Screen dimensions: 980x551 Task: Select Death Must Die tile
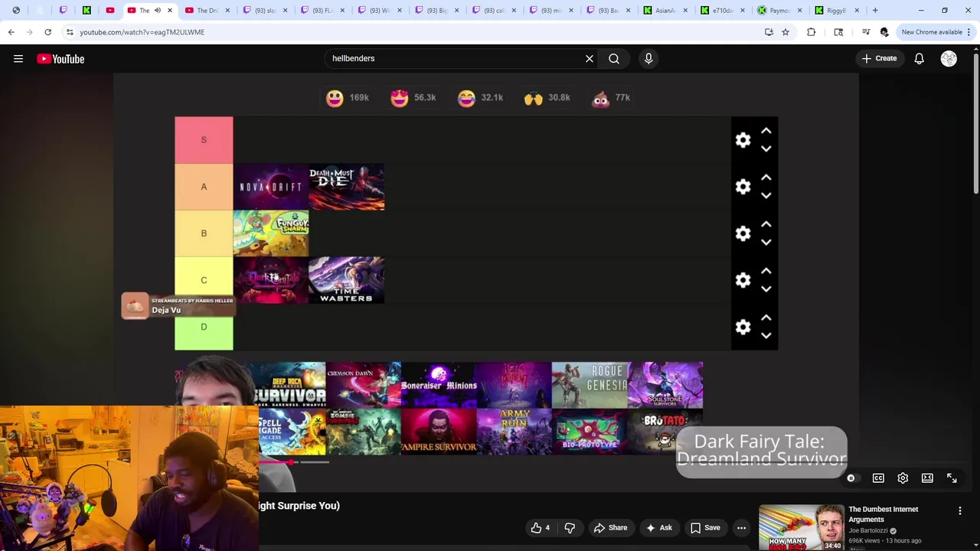click(346, 187)
